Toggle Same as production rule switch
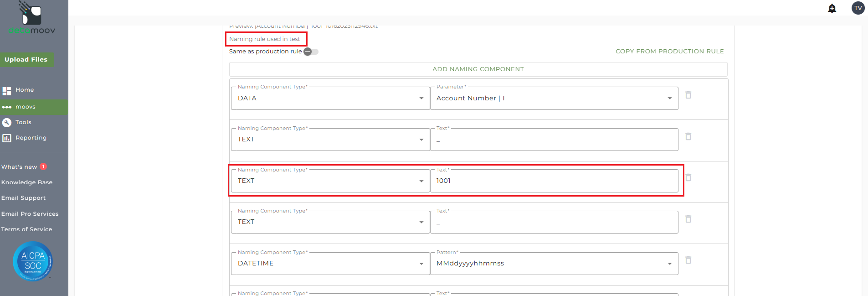Viewport: 868px width, 296px height. [x=311, y=52]
